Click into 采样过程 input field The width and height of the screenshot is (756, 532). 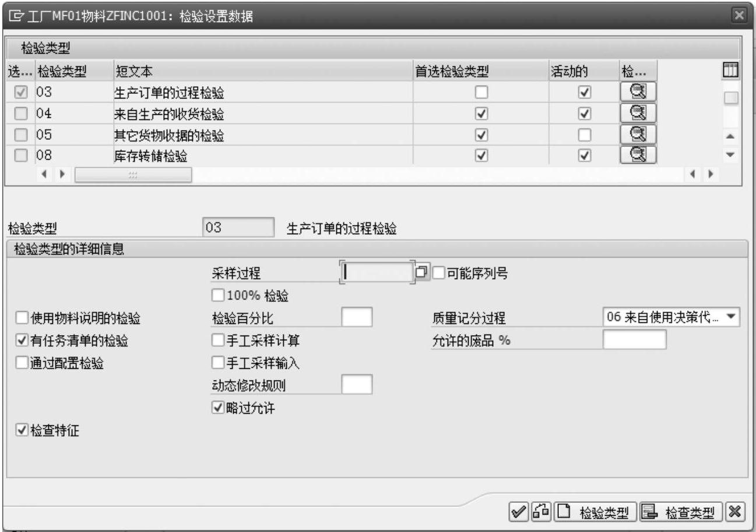click(x=377, y=272)
